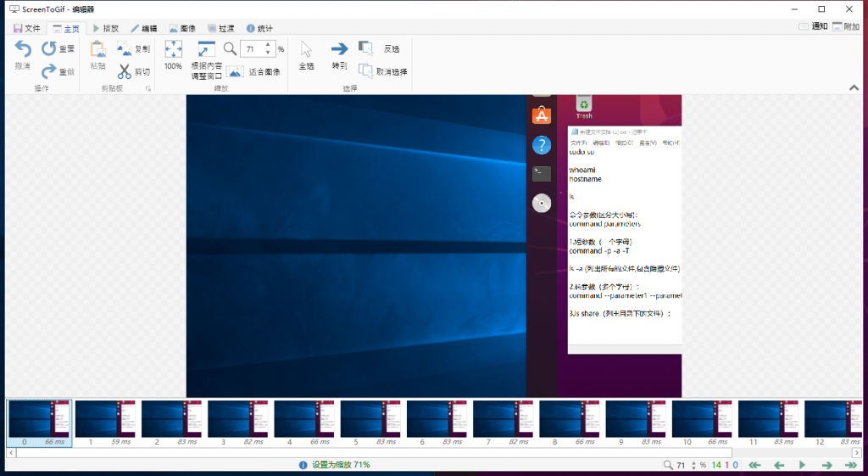Image resolution: width=868 pixels, height=476 pixels.
Task: Collapse the ribbon with the chevron arrow
Action: (855, 87)
